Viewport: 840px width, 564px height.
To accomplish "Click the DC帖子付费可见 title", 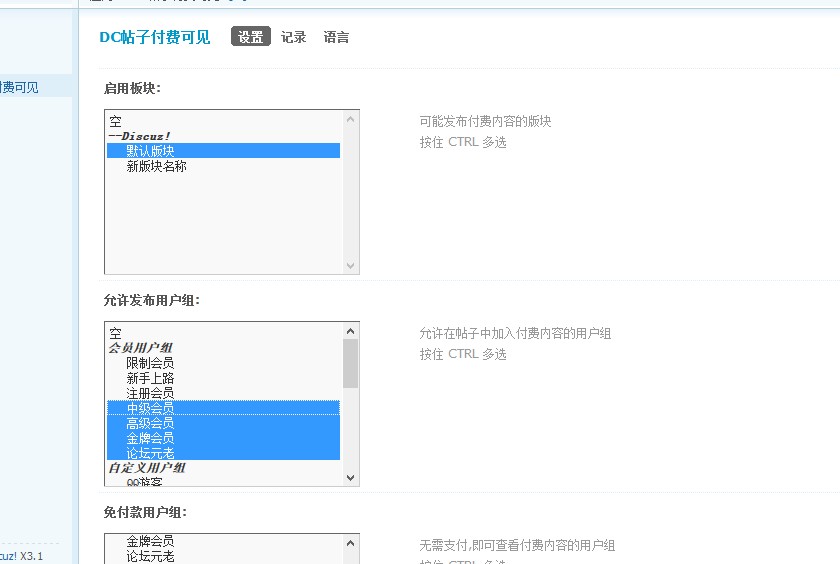I will [155, 37].
